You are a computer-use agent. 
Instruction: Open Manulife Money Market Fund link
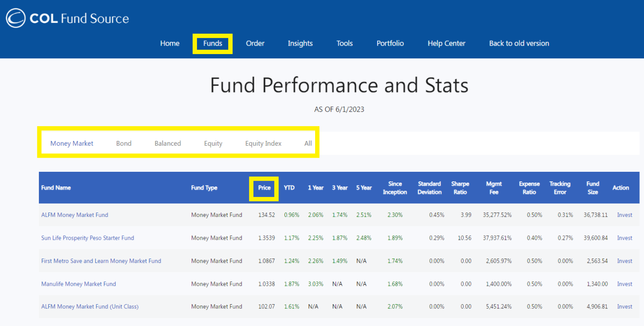(78, 284)
